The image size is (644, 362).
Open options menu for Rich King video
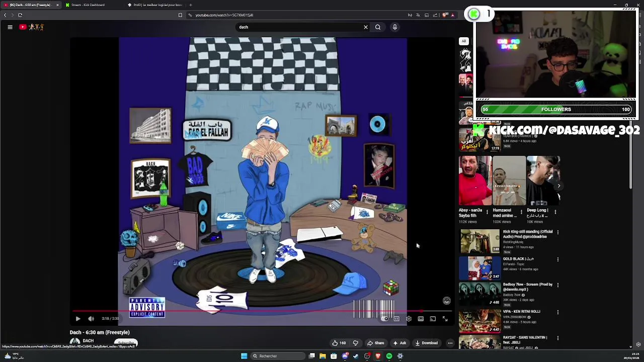pos(557,232)
